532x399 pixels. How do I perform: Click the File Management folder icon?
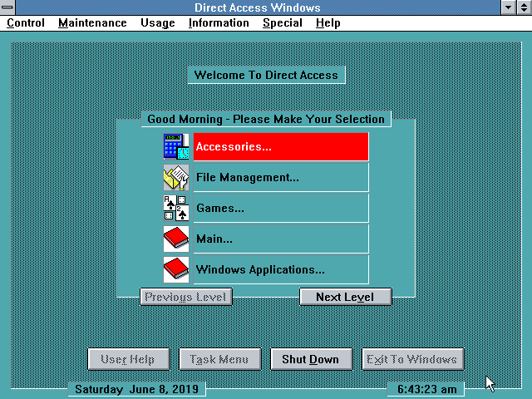click(176, 177)
